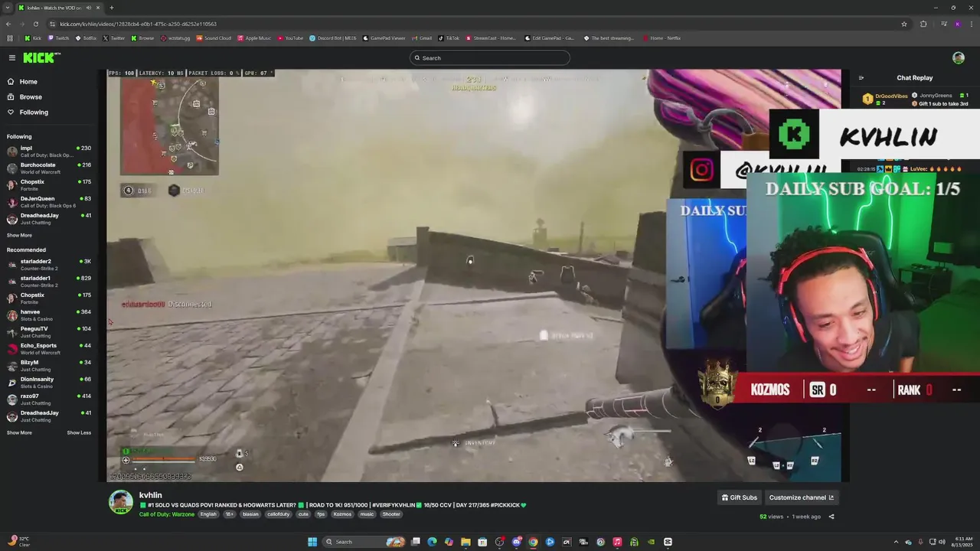Screen dimensions: 980x551
Task: Open the Home - Netflix bookmark
Action: click(661, 38)
